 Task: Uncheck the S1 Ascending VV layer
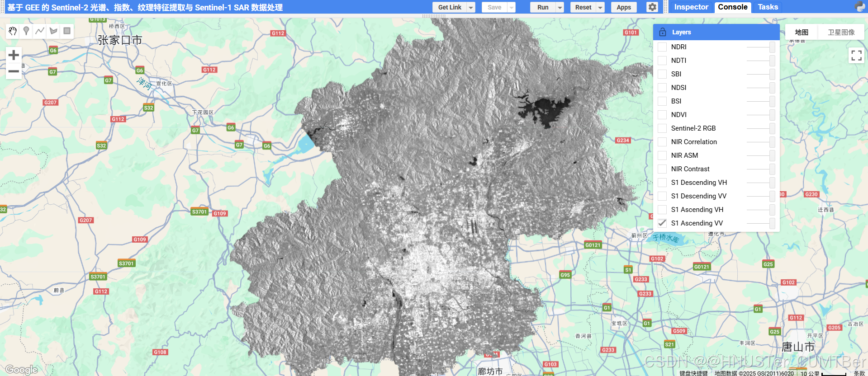[x=662, y=223]
